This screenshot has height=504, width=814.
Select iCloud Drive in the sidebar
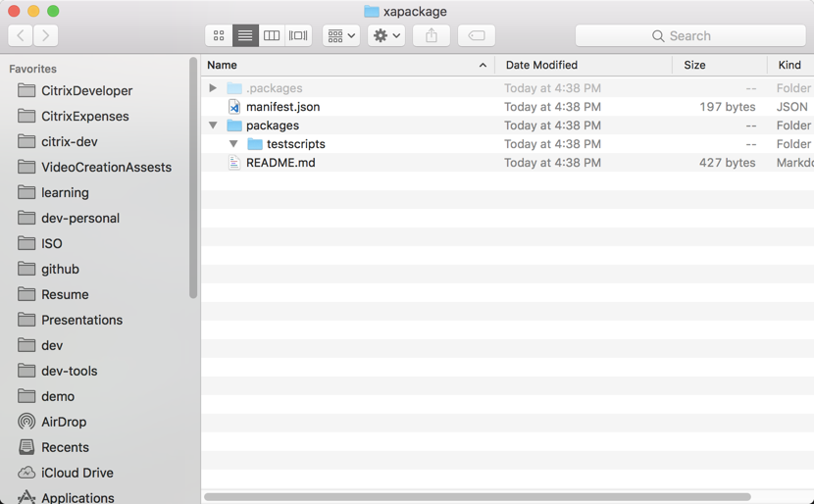pos(76,473)
